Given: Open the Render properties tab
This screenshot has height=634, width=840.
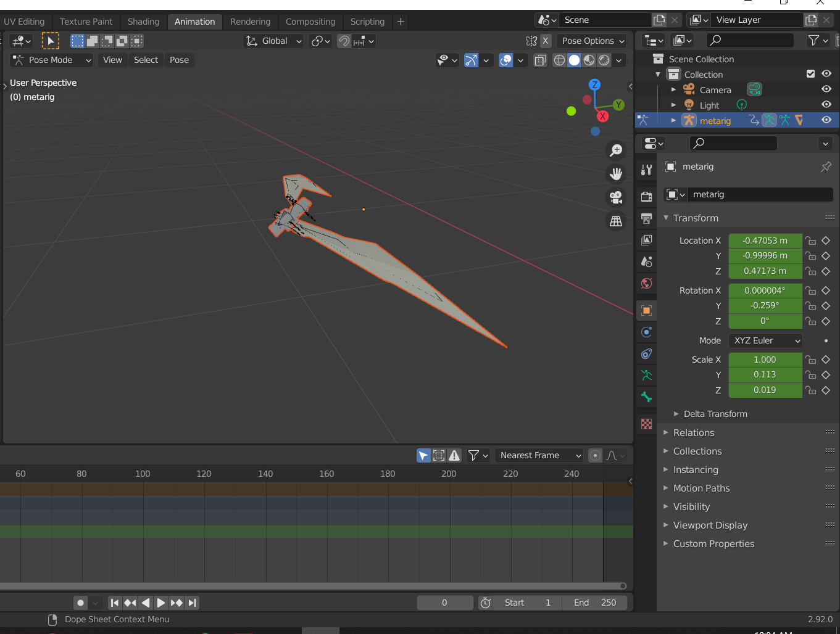Looking at the screenshot, I should (x=646, y=197).
